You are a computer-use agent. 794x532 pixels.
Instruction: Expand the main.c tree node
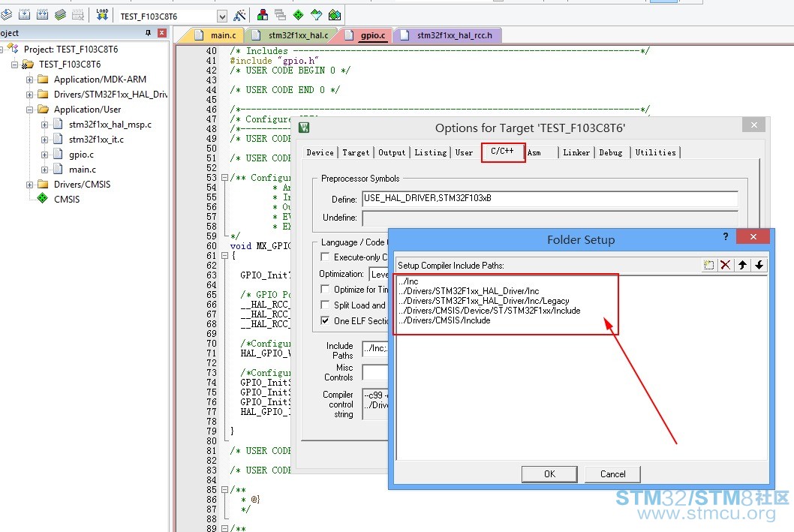pyautogui.click(x=44, y=170)
